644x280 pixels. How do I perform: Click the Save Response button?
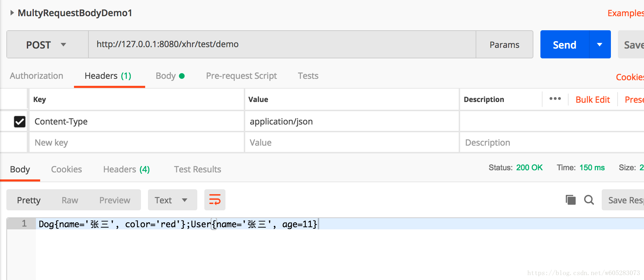[x=623, y=200]
